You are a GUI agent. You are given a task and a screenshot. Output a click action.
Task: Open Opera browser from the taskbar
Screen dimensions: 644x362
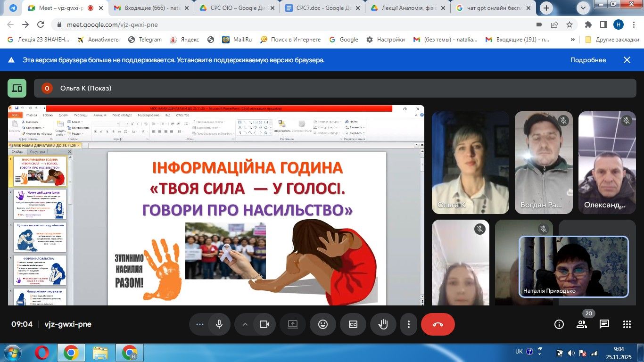click(x=41, y=353)
